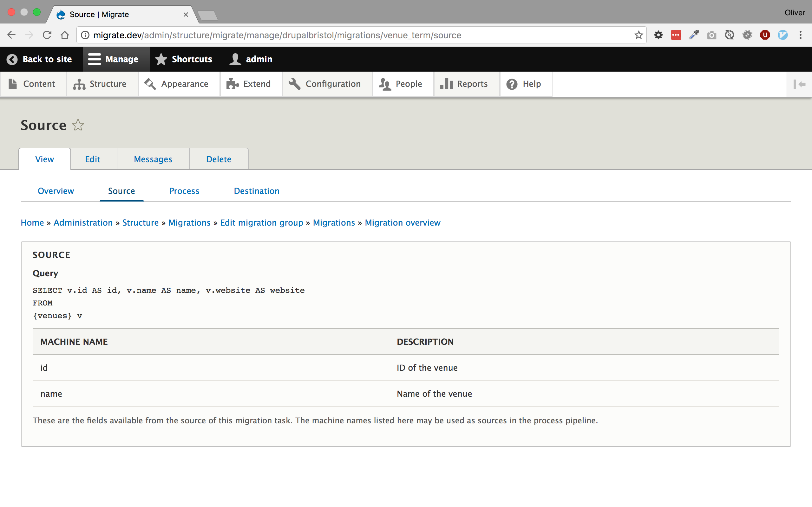The height and width of the screenshot is (507, 812).
Task: Switch to the Process sub-tab
Action: [184, 191]
